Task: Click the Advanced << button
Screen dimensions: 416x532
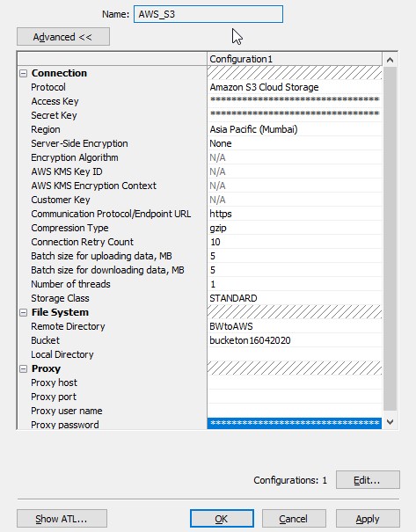Action: click(63, 37)
